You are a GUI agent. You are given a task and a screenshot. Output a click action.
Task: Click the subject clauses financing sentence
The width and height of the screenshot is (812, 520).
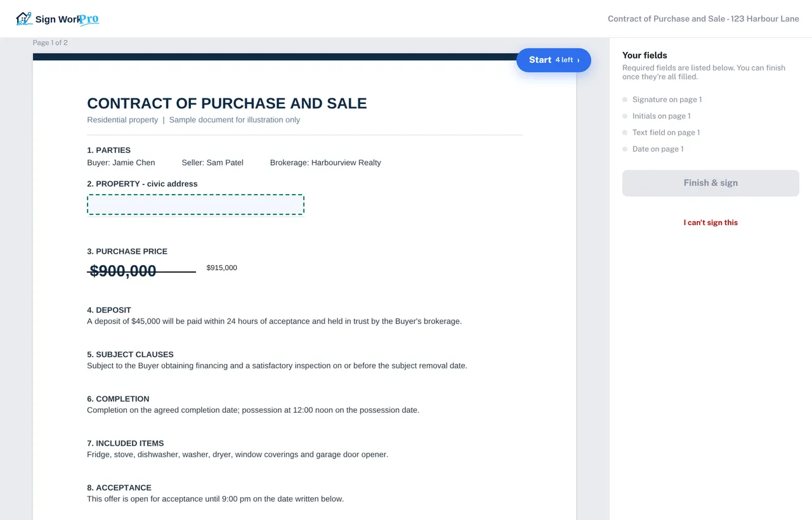click(x=277, y=365)
